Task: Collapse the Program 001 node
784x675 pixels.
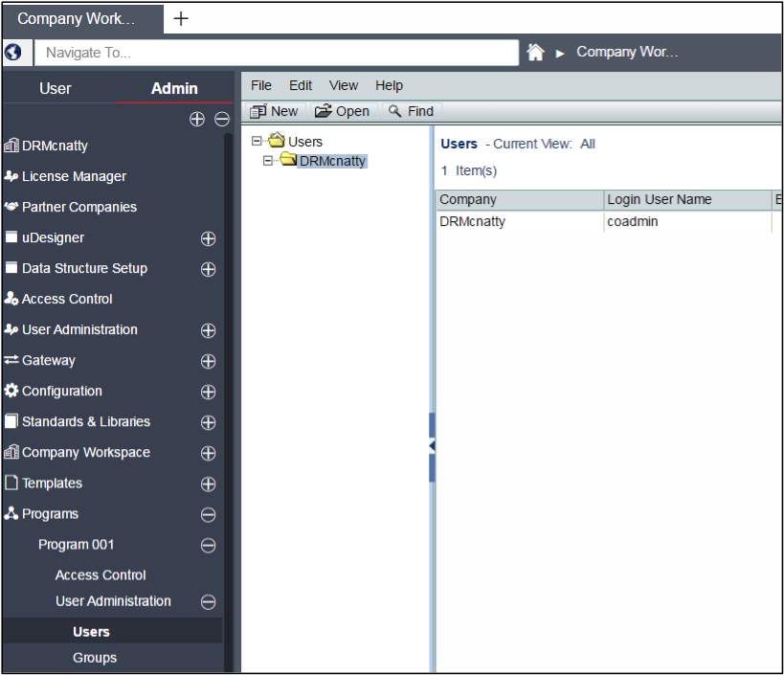Action: tap(208, 545)
